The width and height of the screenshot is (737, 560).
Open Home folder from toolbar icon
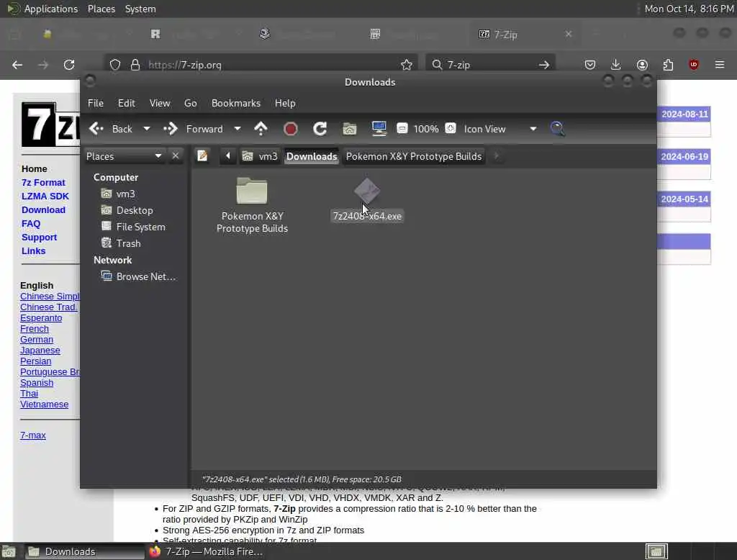(349, 128)
